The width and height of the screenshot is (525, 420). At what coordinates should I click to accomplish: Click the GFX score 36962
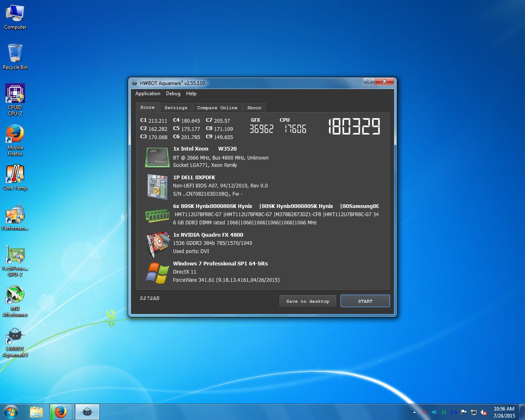261,129
